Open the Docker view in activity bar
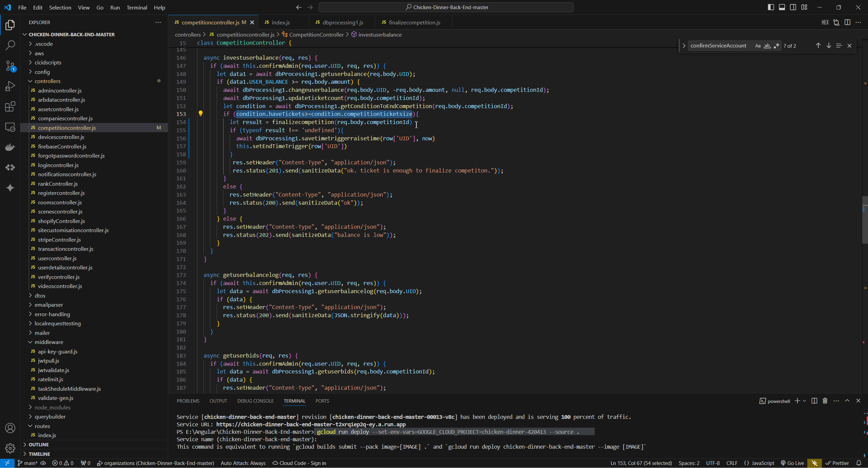The height and width of the screenshot is (468, 868). (10, 147)
